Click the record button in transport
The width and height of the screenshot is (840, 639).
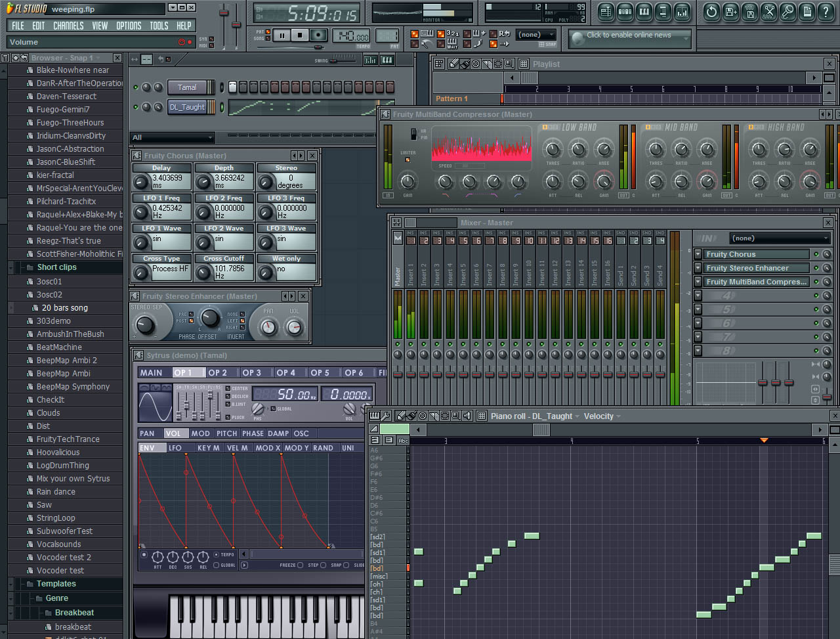pyautogui.click(x=319, y=35)
